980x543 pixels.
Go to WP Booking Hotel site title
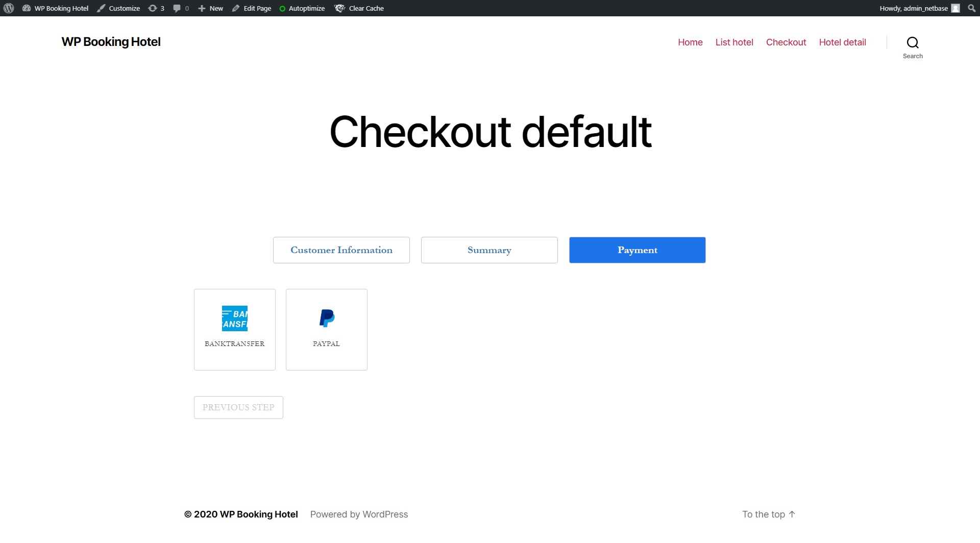111,42
